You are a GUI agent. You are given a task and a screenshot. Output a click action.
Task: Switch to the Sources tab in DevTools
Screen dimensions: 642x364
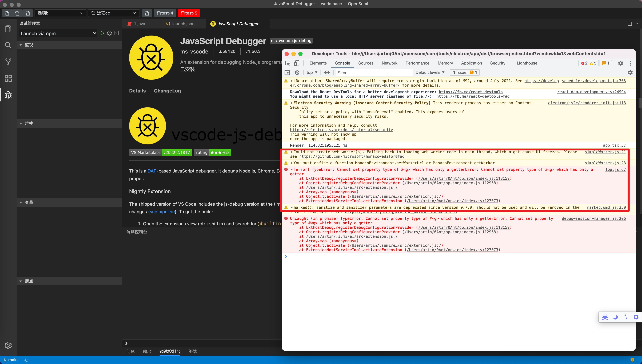click(x=366, y=63)
